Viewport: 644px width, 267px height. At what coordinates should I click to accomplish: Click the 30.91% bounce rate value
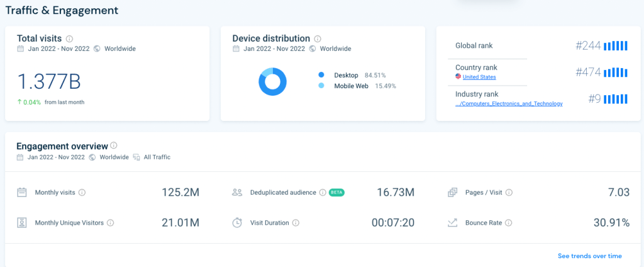(x=611, y=223)
